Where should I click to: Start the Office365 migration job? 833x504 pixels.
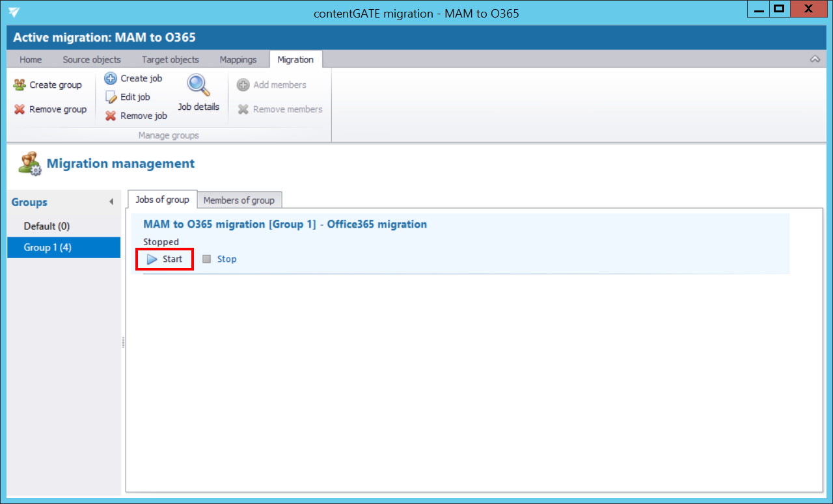165,259
